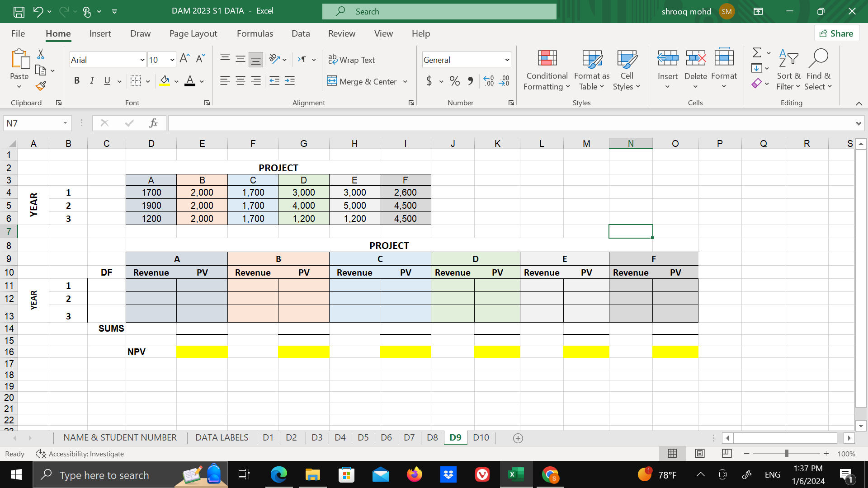Click the Insert Function fx icon
The width and height of the screenshot is (868, 488).
click(x=153, y=123)
